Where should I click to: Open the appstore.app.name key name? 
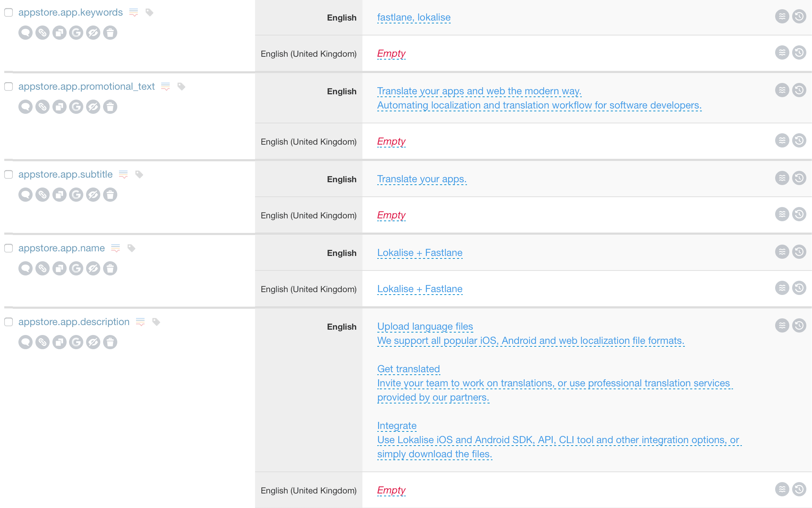62,248
